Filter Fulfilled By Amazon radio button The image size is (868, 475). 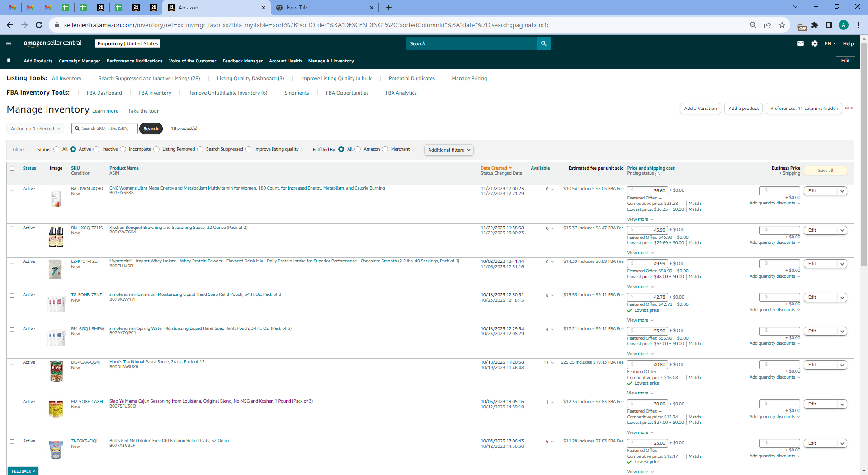(x=358, y=149)
